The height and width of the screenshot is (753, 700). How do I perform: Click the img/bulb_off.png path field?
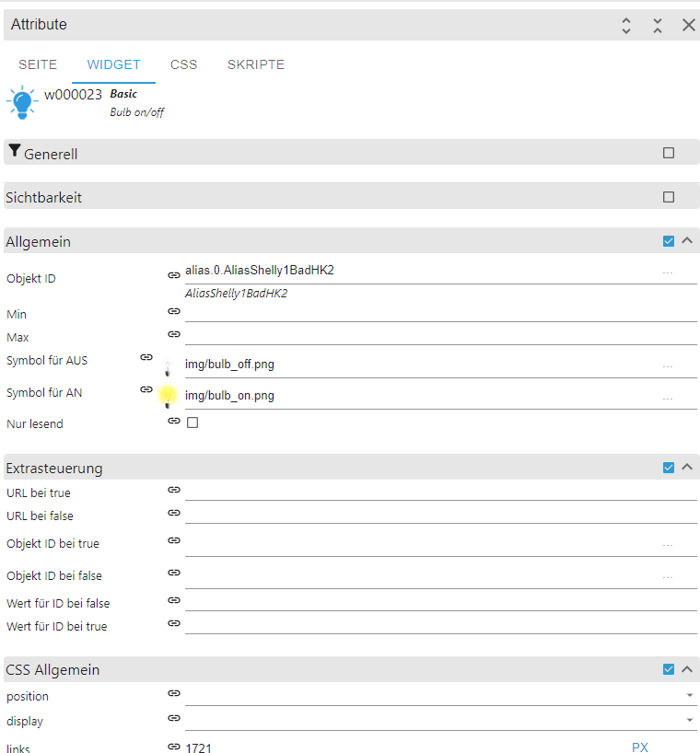click(x=420, y=365)
